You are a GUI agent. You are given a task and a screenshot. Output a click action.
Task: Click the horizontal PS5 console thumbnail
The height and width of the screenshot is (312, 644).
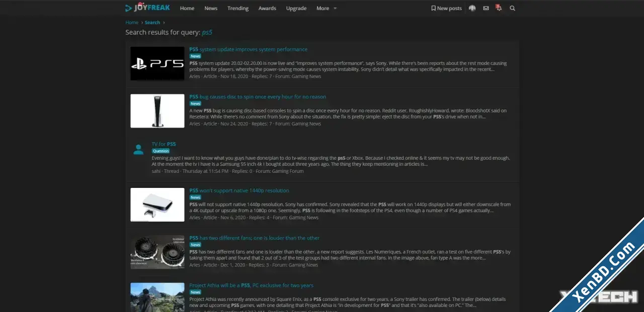(x=157, y=204)
